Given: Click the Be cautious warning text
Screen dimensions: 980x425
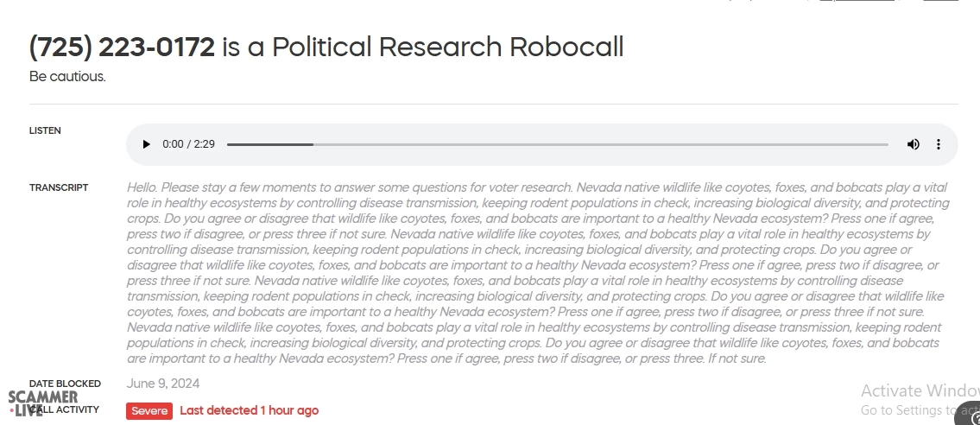Looking at the screenshot, I should click(x=67, y=77).
